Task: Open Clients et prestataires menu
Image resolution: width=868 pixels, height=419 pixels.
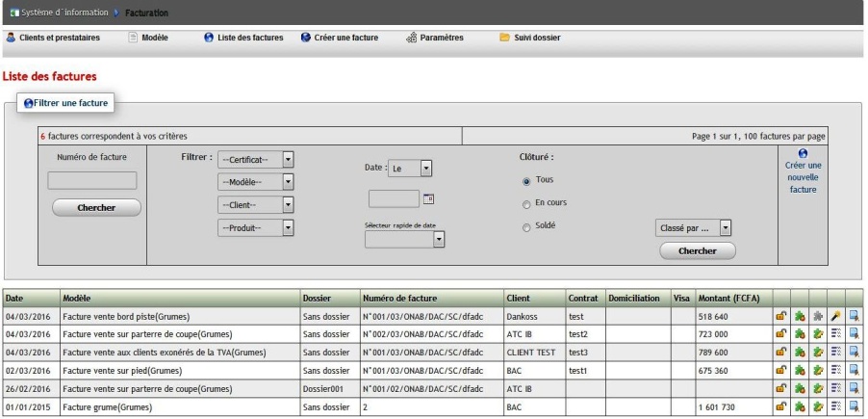Action: coord(53,38)
